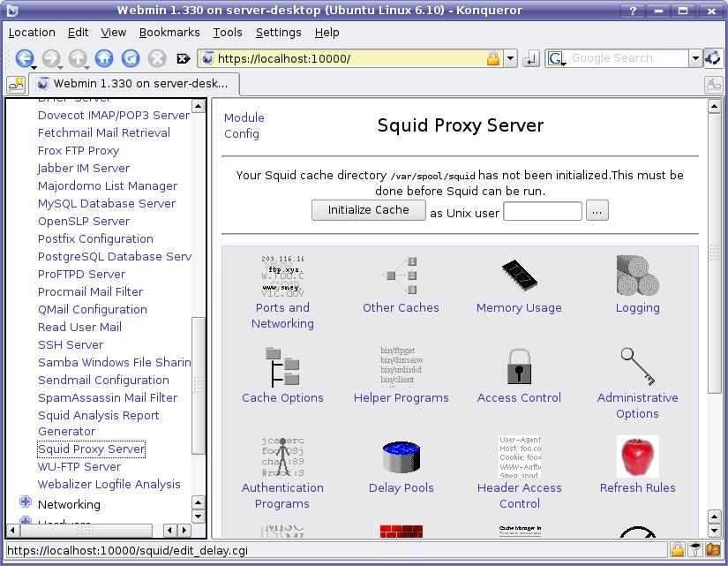Screen dimensions: 728x566
Task: Open the Administrative Options key icon
Action: 637,367
